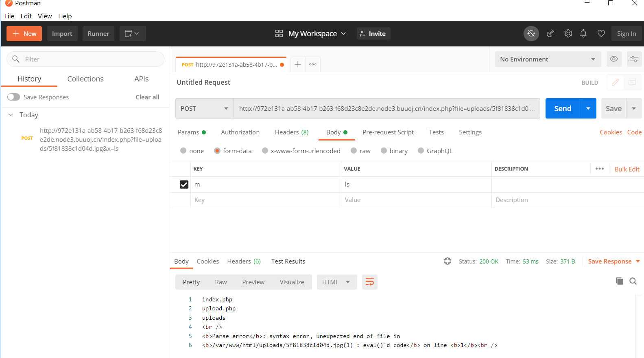Viewport: 644px width, 358px height.
Task: Click the sync status icon in header
Action: (531, 33)
